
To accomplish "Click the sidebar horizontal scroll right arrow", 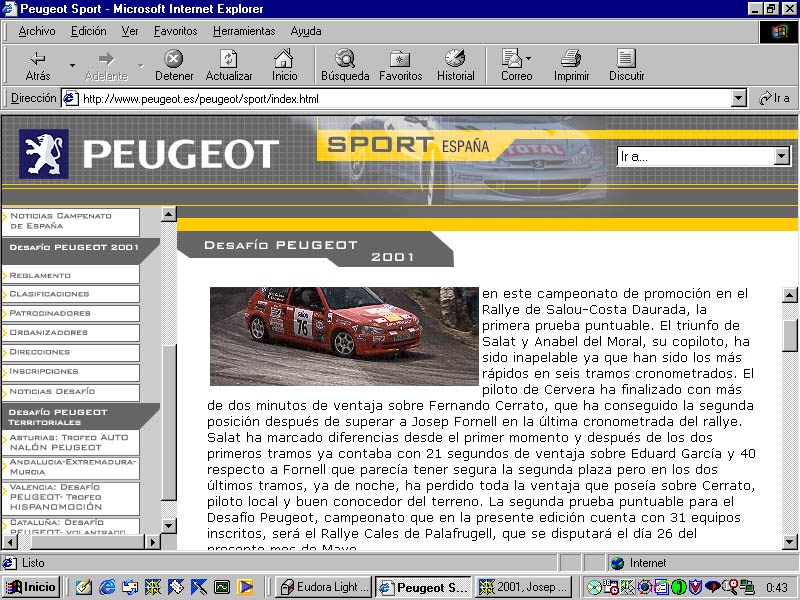I will coord(152,541).
